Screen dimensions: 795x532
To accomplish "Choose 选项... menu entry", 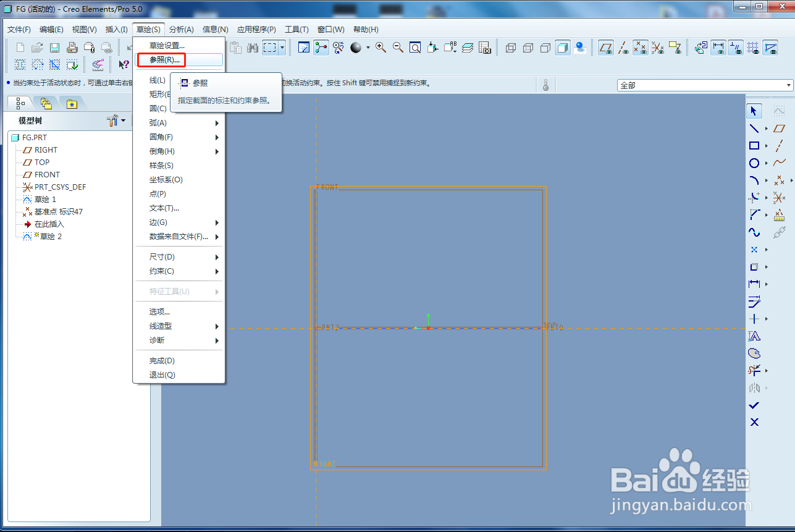I will (x=179, y=312).
